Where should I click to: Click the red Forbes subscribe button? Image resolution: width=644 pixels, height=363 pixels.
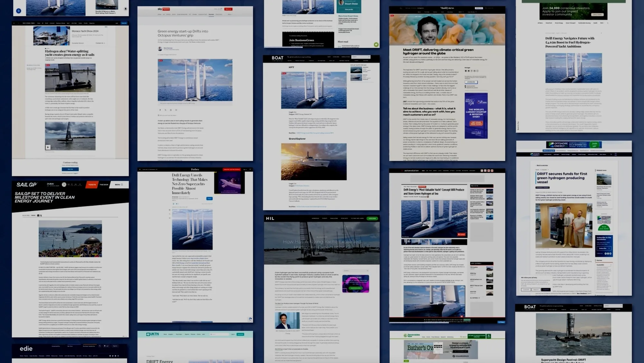[232, 170]
